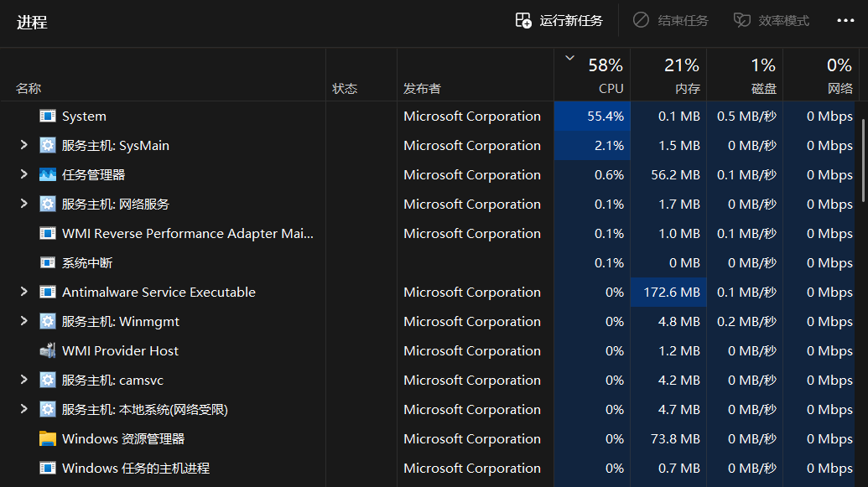This screenshot has width=868, height=487.
Task: Click the 进程 page title
Action: (32, 23)
